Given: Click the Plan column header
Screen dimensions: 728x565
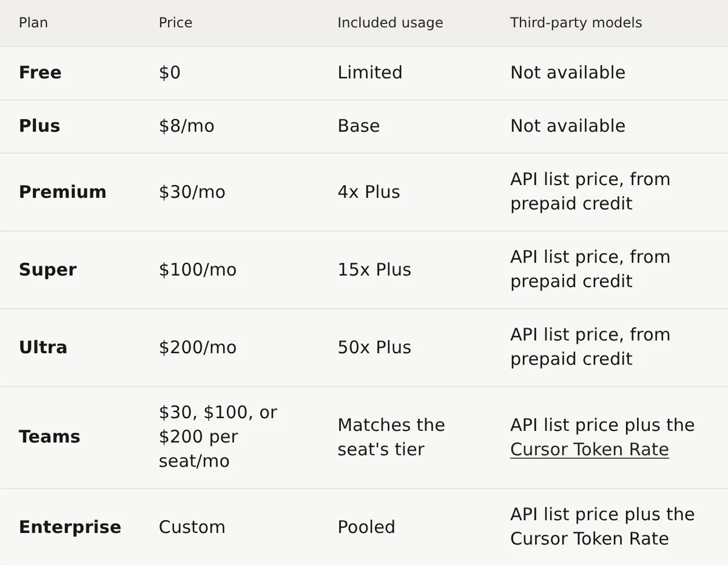Looking at the screenshot, I should [x=33, y=23].
